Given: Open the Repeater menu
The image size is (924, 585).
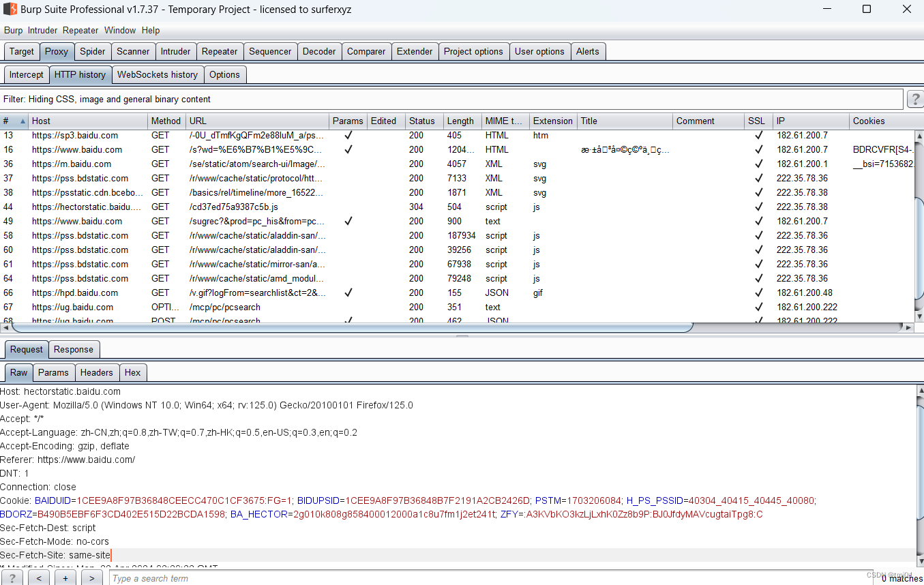Looking at the screenshot, I should point(80,30).
